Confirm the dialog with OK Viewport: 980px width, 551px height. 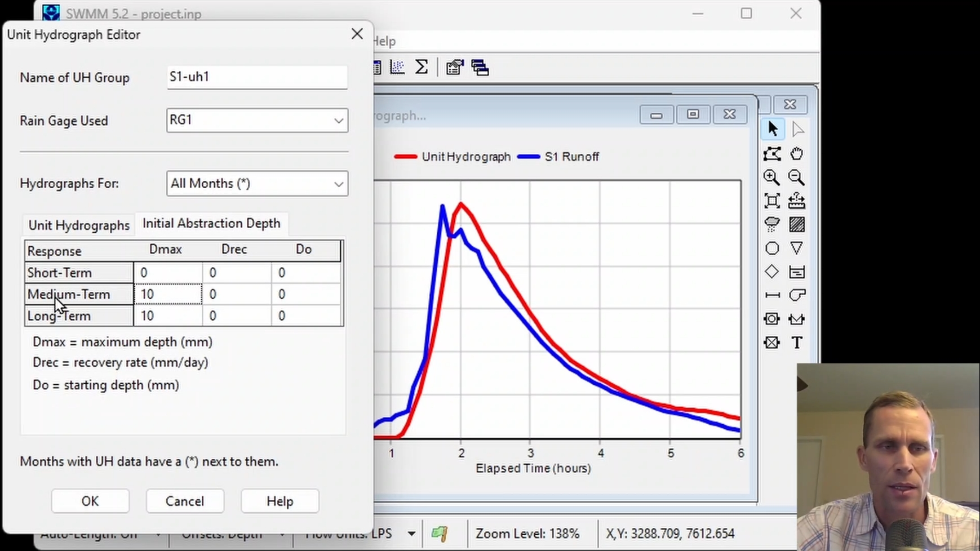[90, 501]
